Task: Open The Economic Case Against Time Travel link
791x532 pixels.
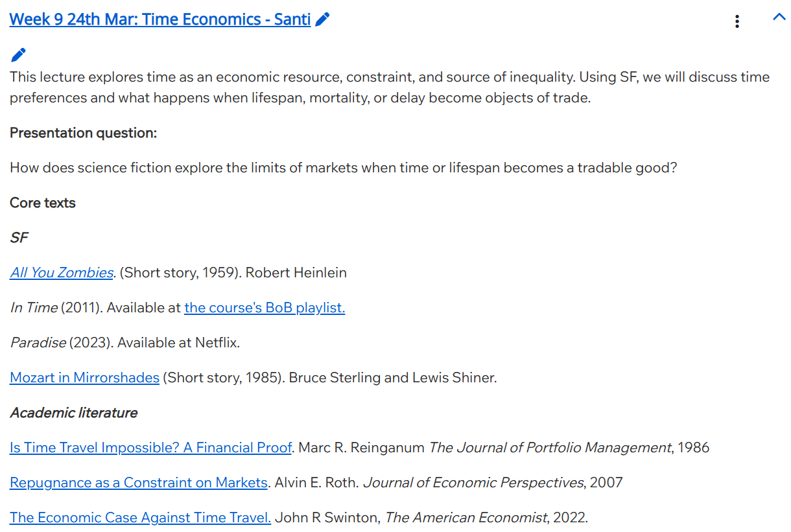Action: point(140,518)
